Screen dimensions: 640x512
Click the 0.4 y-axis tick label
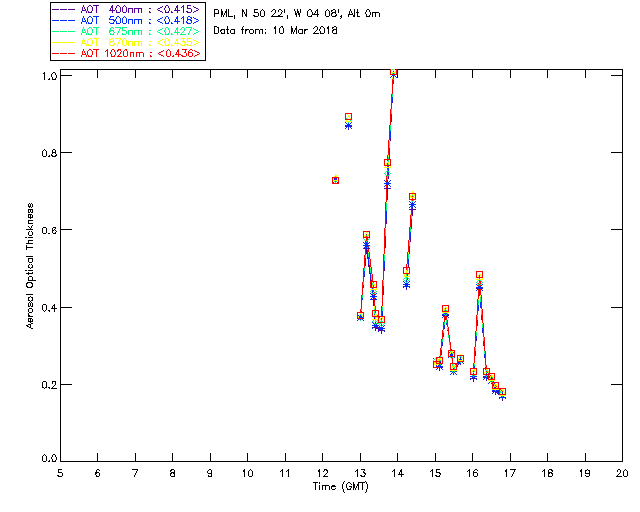[x=49, y=308]
